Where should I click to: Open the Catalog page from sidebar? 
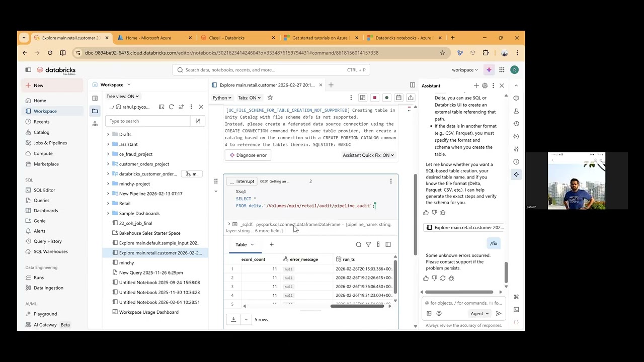41,132
